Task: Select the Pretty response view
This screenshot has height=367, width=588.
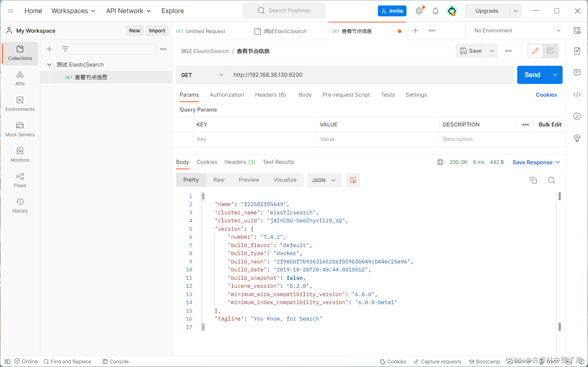Action: 191,180
